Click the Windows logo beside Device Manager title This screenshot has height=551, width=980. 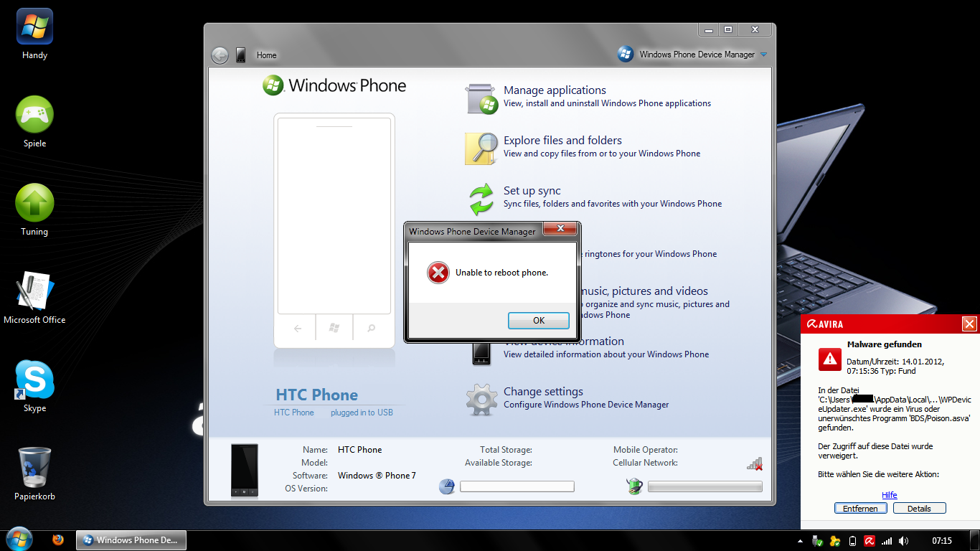625,54
